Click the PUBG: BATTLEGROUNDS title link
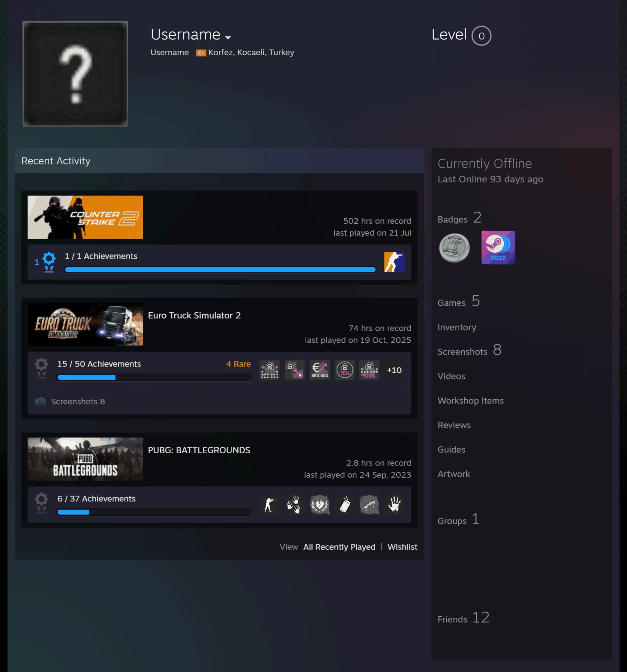This screenshot has width=627, height=672. (x=199, y=450)
